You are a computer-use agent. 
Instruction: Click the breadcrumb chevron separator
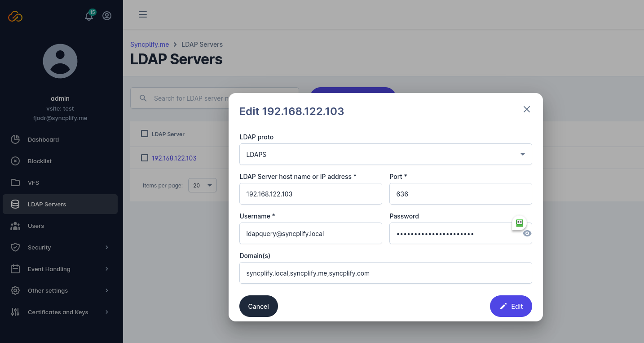coord(175,45)
